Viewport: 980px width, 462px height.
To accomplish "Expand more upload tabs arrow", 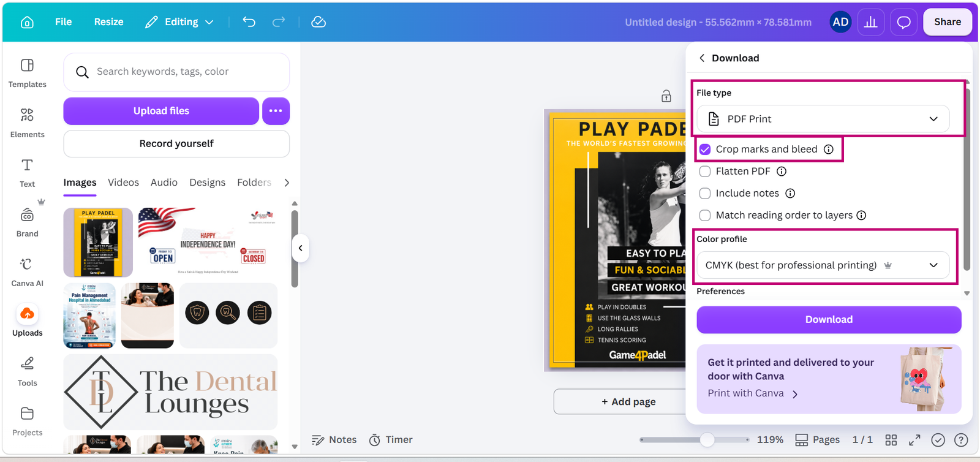I will click(x=287, y=183).
